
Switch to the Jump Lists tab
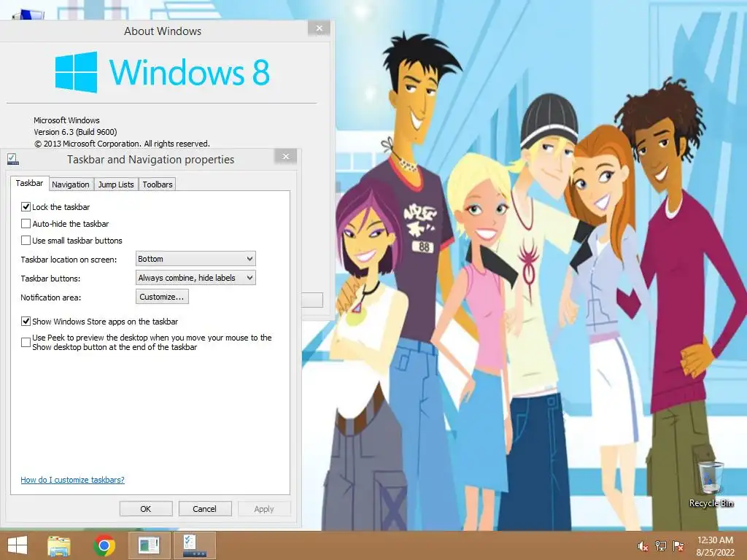coord(116,184)
